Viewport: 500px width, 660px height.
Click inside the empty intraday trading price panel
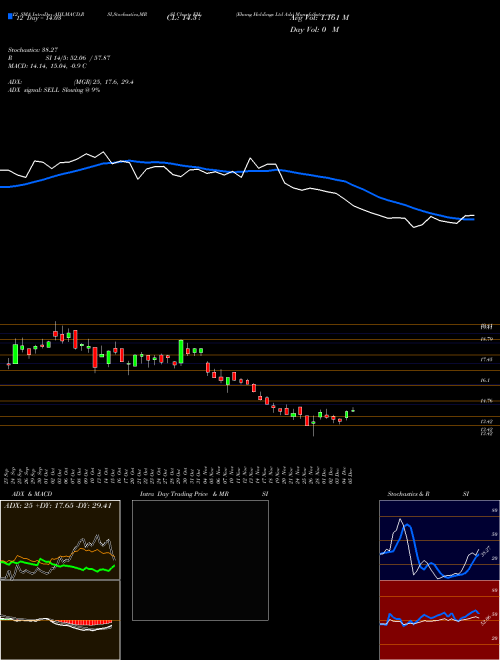click(x=200, y=560)
